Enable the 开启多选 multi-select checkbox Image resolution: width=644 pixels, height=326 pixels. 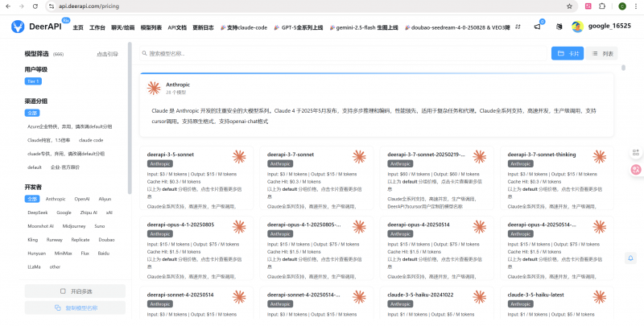(x=75, y=291)
